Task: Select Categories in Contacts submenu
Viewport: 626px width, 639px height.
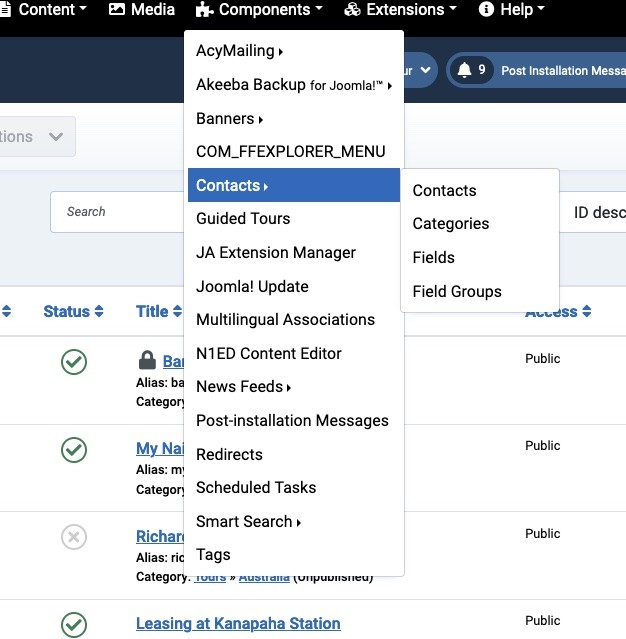Action: pos(451,224)
